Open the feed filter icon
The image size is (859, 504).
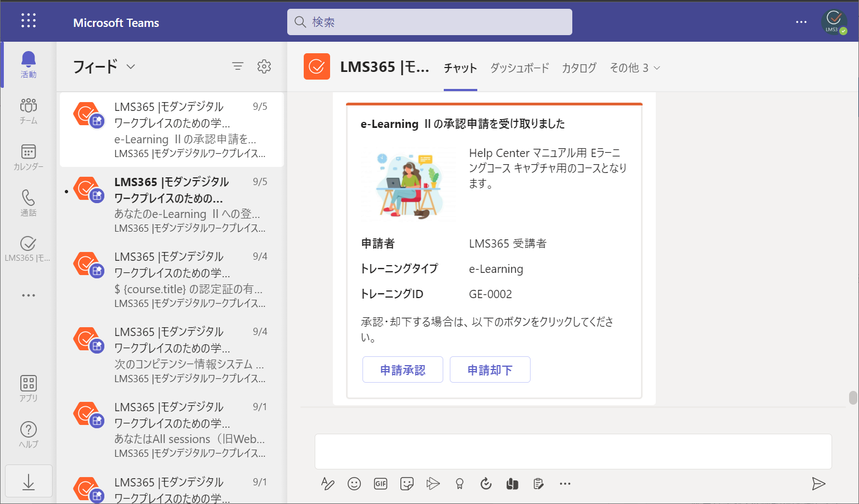[x=238, y=66]
